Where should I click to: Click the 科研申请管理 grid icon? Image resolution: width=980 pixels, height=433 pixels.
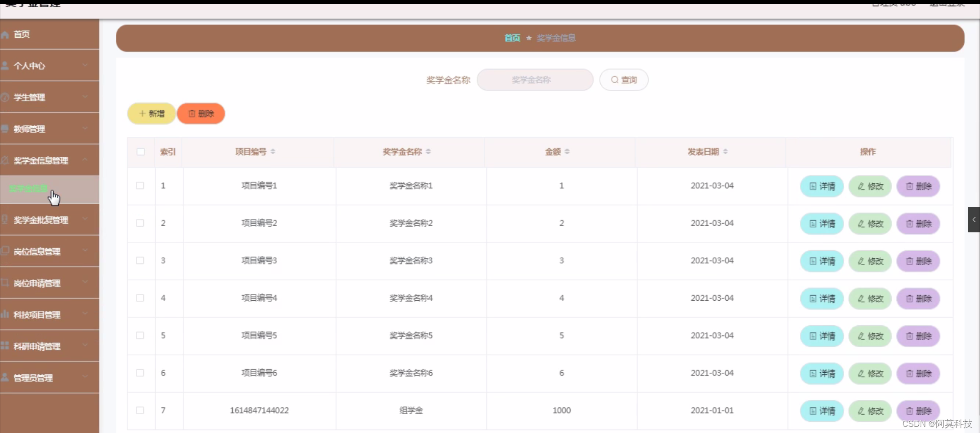coord(5,346)
